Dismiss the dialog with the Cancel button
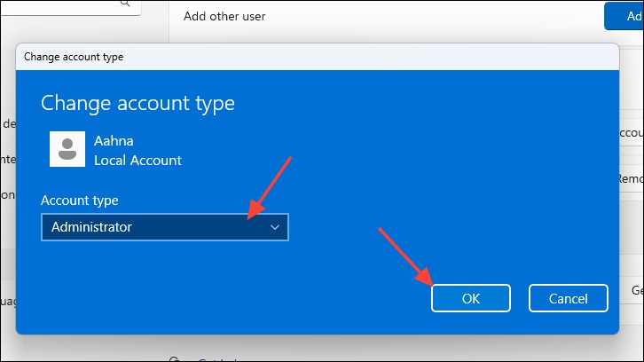This screenshot has width=644, height=362. click(568, 298)
